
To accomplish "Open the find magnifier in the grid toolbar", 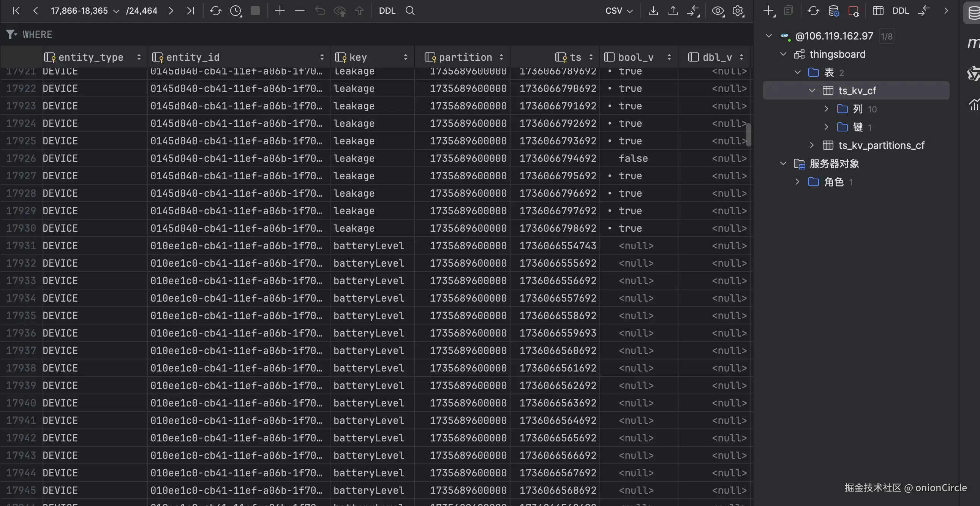I will pyautogui.click(x=410, y=11).
